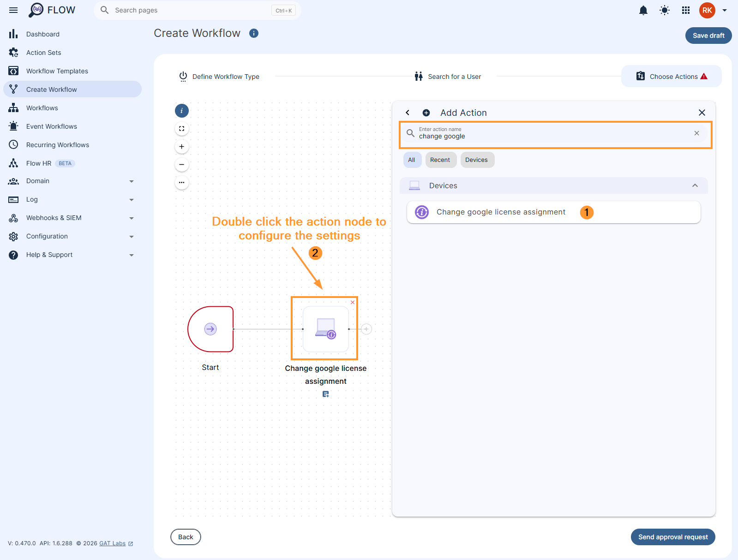
Task: Click the Create Workflow info icon
Action: (x=254, y=33)
